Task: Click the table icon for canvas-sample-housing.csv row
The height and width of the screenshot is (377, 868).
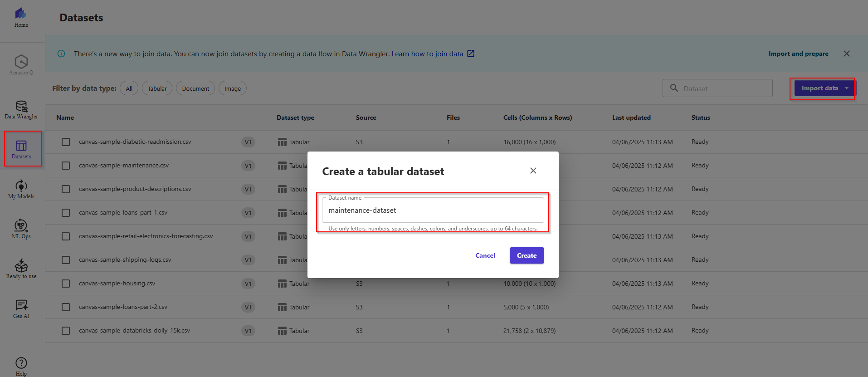Action: coord(282,284)
